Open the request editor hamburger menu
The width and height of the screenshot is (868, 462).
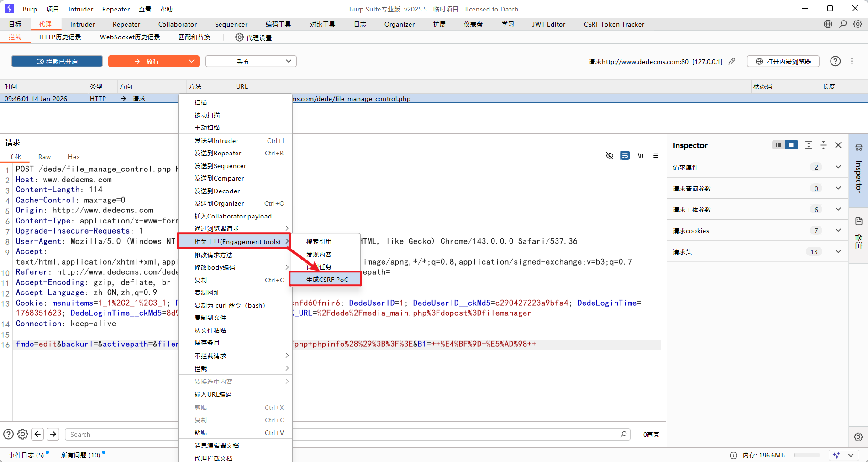point(656,155)
